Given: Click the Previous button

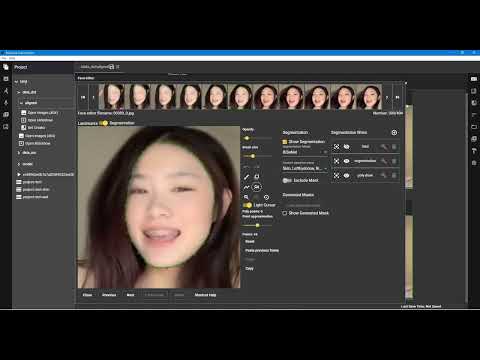Looking at the screenshot, I should point(109,295).
